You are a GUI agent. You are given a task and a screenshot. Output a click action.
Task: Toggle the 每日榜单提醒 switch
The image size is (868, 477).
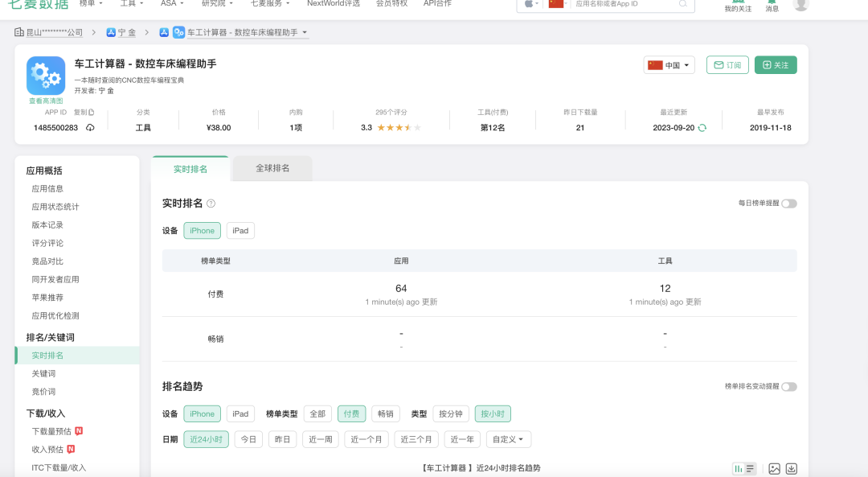[x=789, y=204]
